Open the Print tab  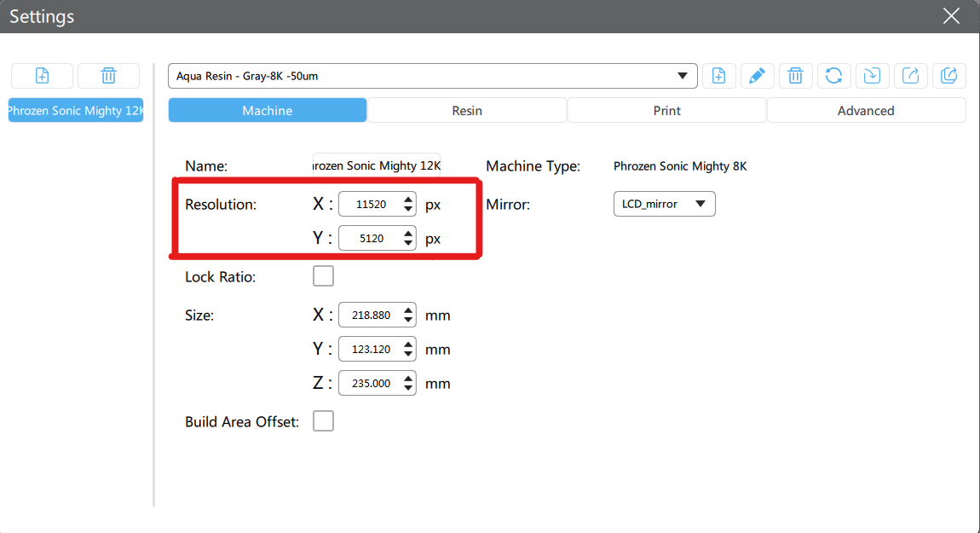pos(667,111)
